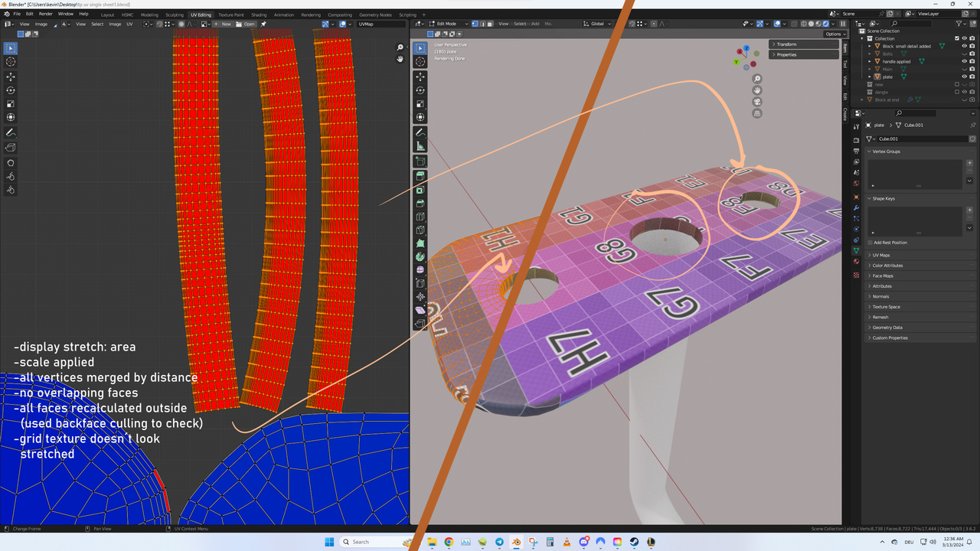This screenshot has width=980, height=551.
Task: Click the Pan hand icon in UV editor
Action: pyautogui.click(x=400, y=59)
